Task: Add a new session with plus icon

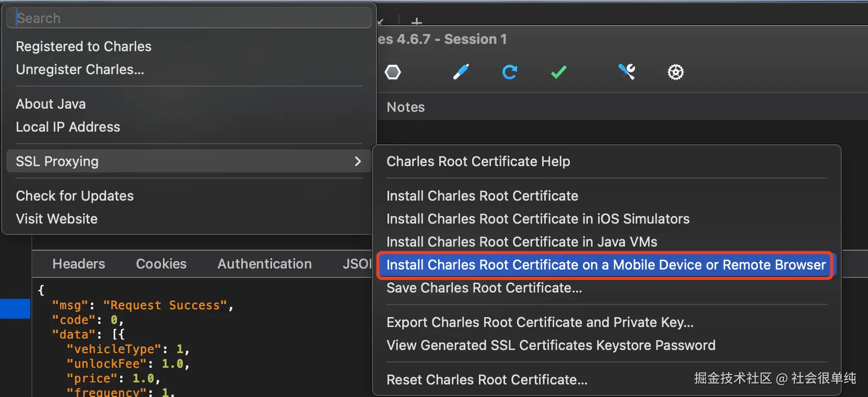Action: click(x=417, y=21)
